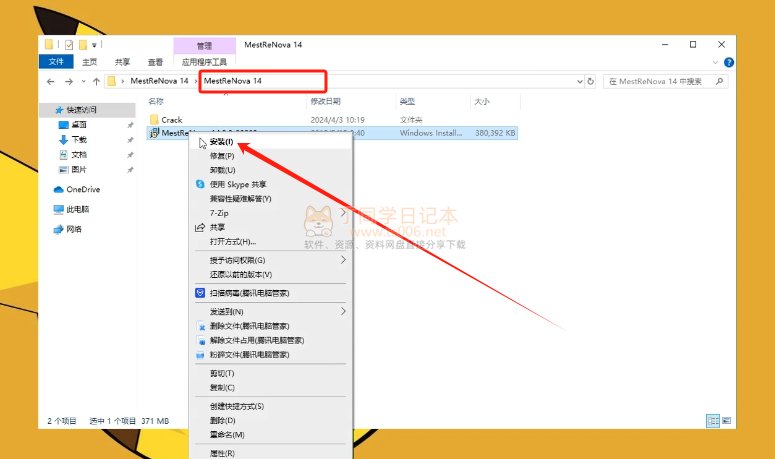Choose 创建快捷方式(S) from the context menu
Viewport: 775px width, 459px height.
(271, 406)
